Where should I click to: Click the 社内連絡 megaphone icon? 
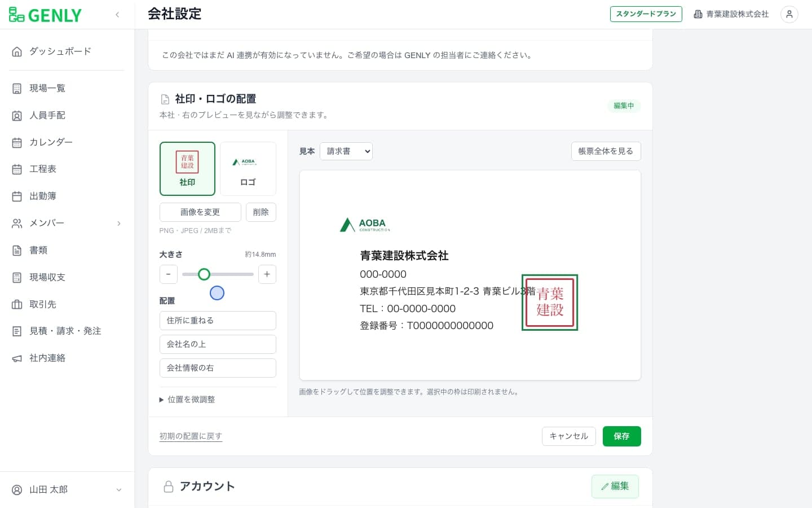(x=17, y=358)
